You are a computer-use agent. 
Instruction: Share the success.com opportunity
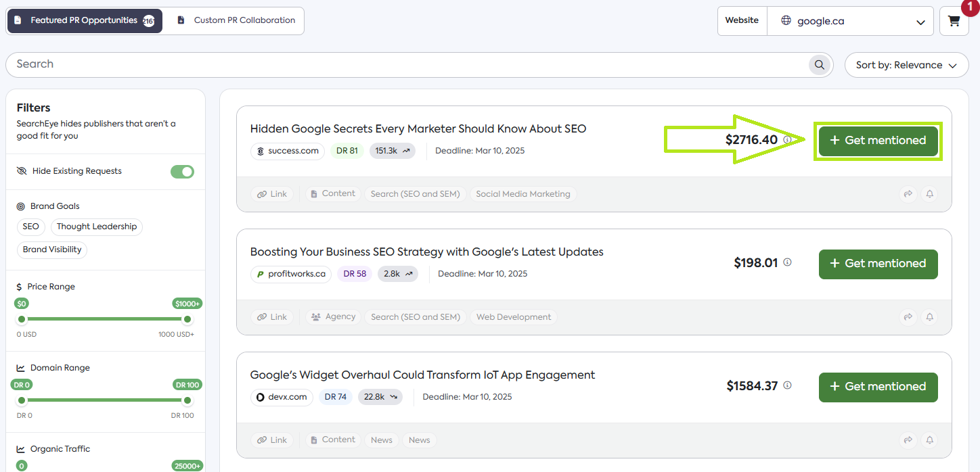(908, 194)
